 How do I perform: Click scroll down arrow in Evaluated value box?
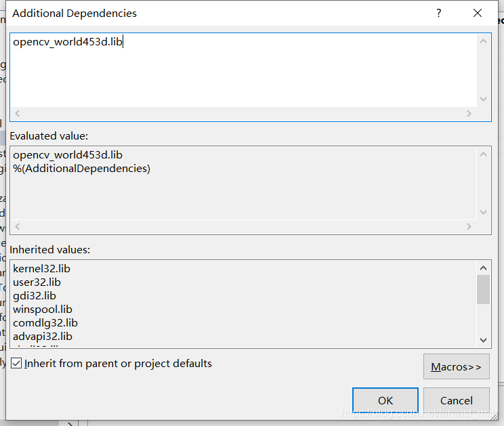pyautogui.click(x=483, y=212)
